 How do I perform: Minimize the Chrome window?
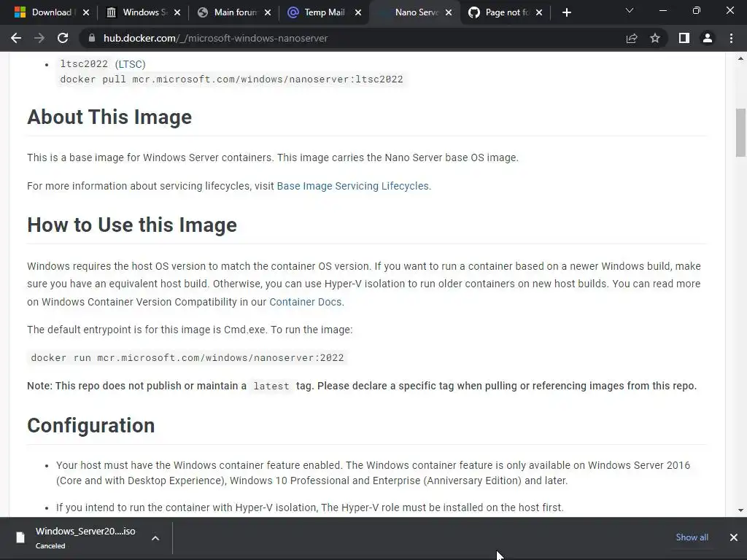pos(662,10)
